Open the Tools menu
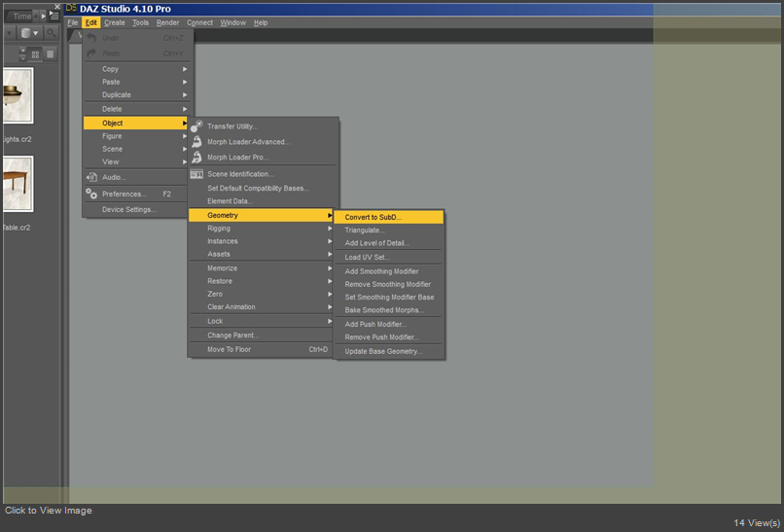 [140, 22]
